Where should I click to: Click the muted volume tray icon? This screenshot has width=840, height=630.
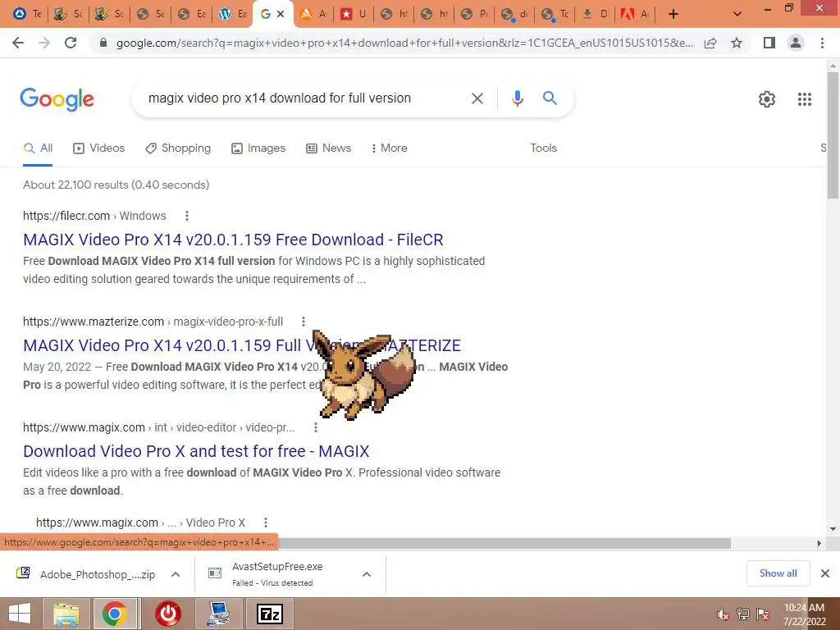(x=724, y=614)
